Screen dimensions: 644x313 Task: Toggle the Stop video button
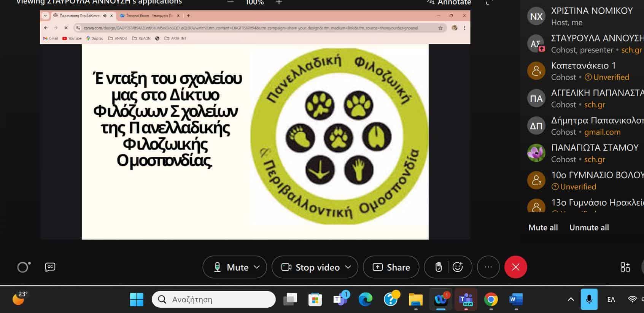(x=310, y=267)
